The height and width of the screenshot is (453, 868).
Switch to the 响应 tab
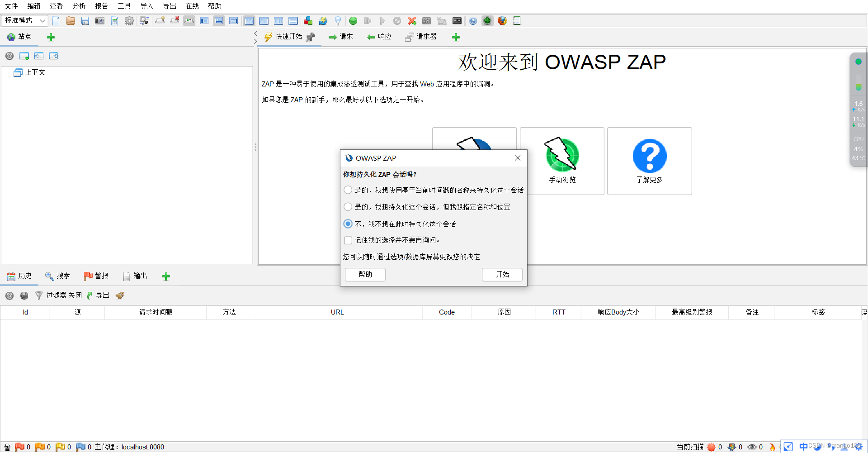point(379,37)
